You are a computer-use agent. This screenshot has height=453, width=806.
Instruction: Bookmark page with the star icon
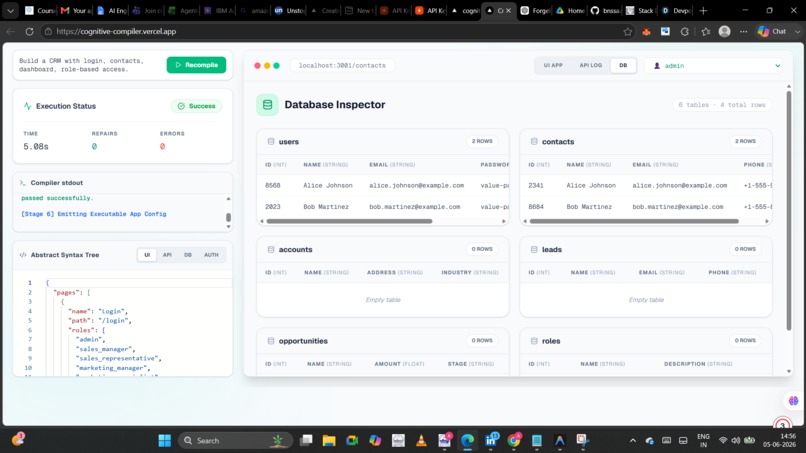coord(628,31)
